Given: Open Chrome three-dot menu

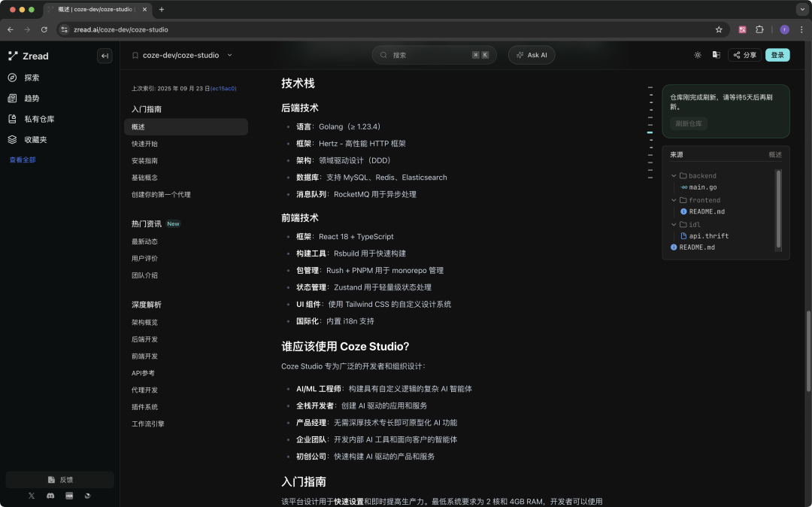Looking at the screenshot, I should pyautogui.click(x=801, y=29).
